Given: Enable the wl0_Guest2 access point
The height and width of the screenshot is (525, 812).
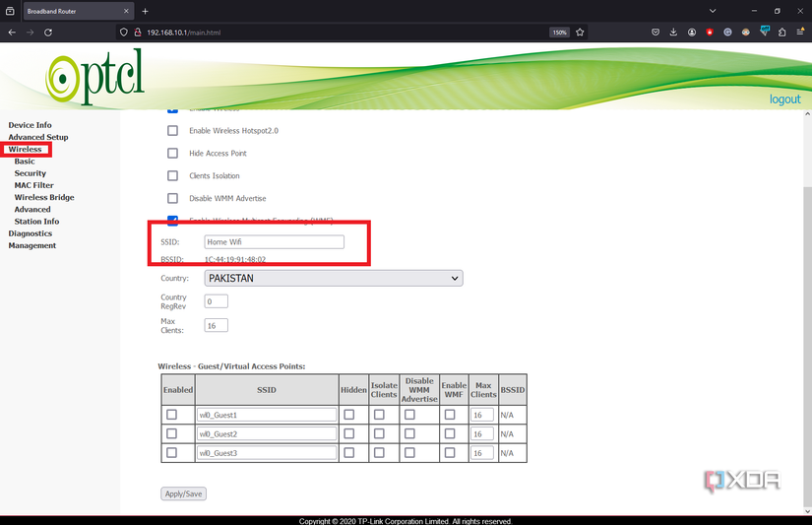Looking at the screenshot, I should pyautogui.click(x=171, y=433).
